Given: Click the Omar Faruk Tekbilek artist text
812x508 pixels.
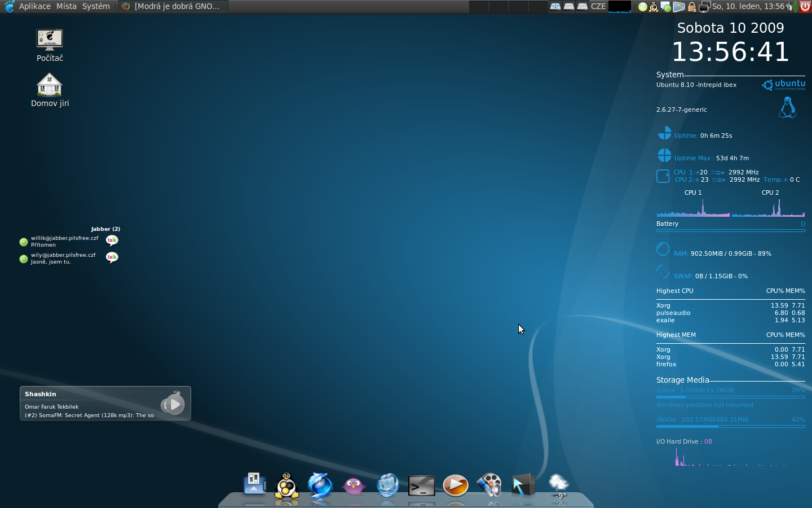Looking at the screenshot, I should pyautogui.click(x=51, y=407).
